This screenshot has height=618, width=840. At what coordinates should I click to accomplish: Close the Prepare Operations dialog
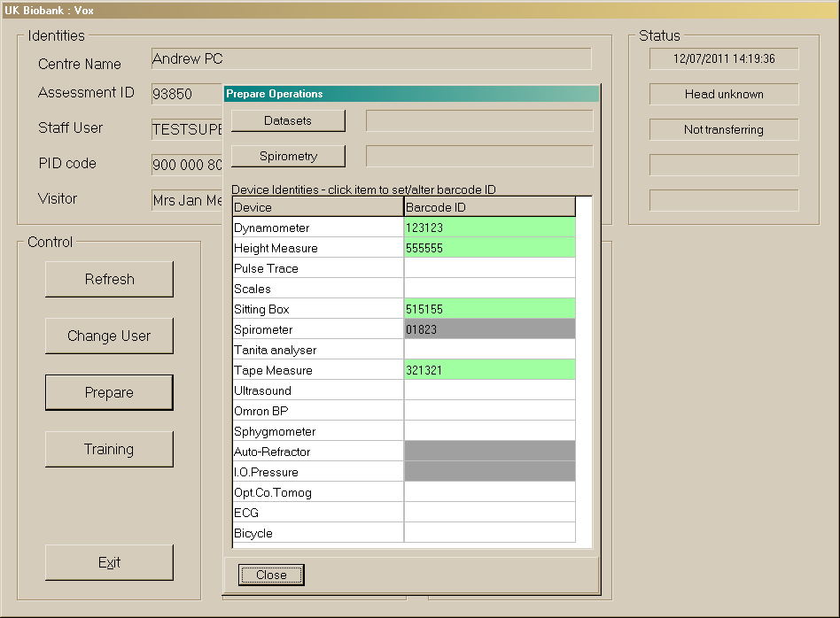(x=271, y=575)
